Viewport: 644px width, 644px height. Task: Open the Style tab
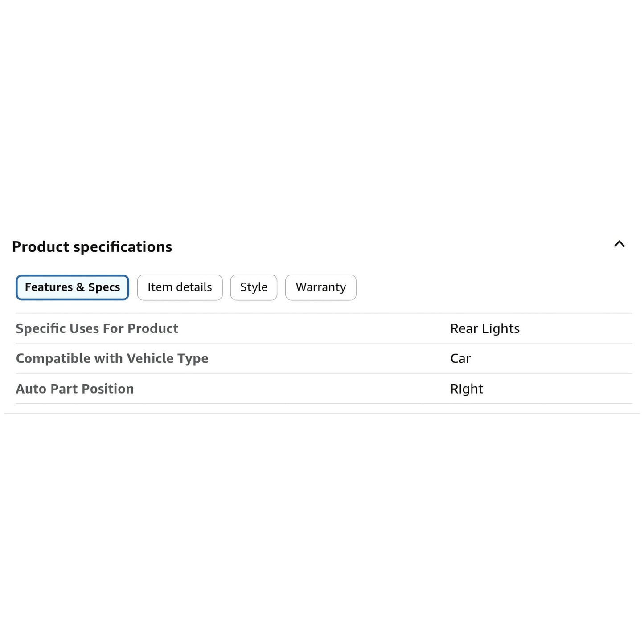[x=254, y=287]
